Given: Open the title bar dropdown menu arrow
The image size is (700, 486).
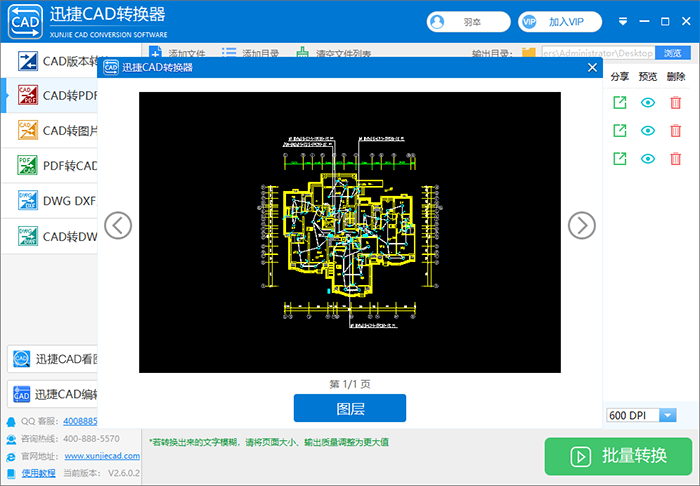Looking at the screenshot, I should click(623, 21).
